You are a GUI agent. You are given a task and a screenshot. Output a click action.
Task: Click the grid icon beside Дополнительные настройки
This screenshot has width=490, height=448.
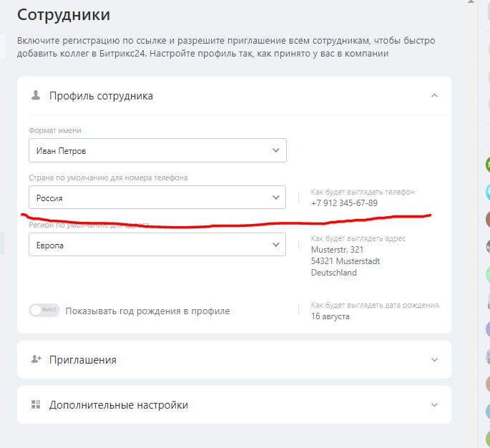36,404
